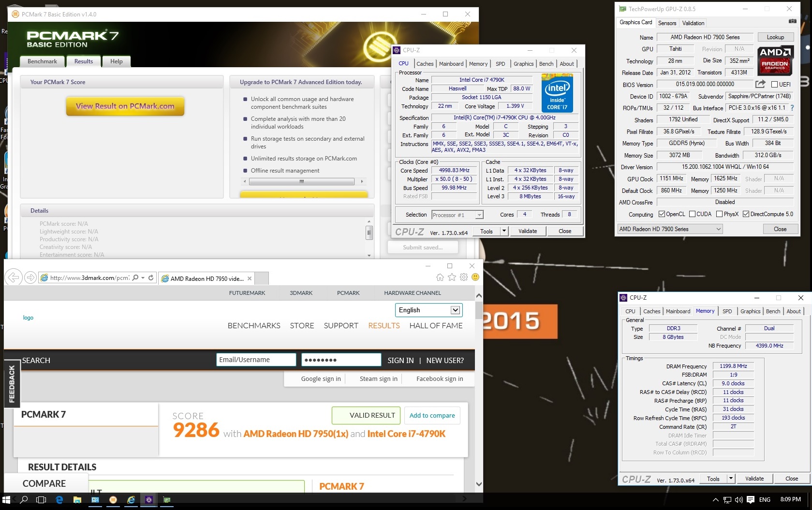Click the Internet Explorer taskbar icon
812x510 pixels.
pos(131,500)
